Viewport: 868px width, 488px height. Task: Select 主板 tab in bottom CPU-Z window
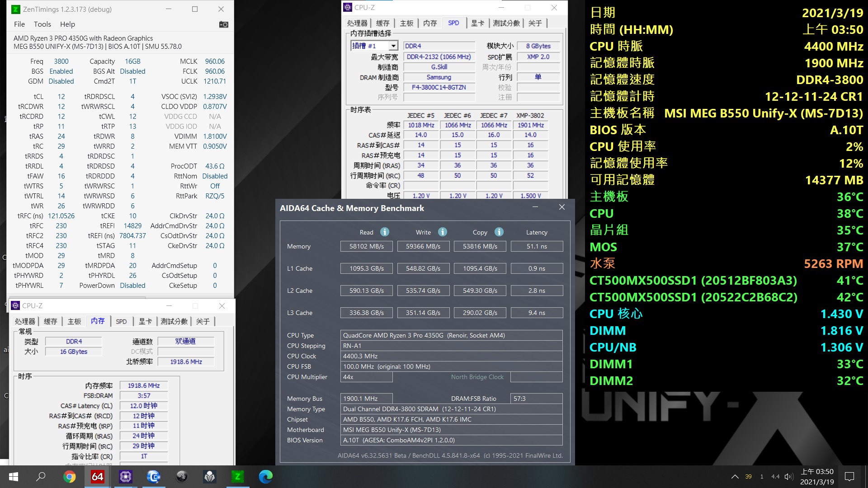tap(74, 321)
